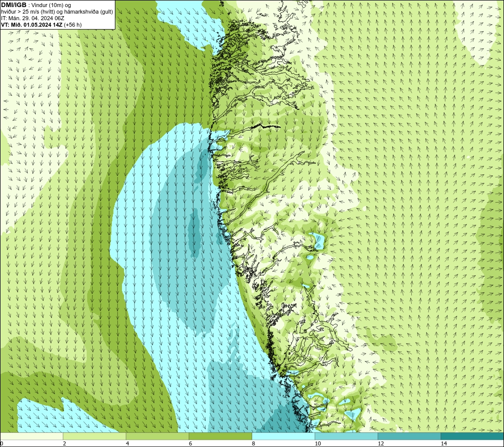Click the legend value label '0'
Image resolution: width=504 pixels, height=447 pixels.
[x=2, y=443]
